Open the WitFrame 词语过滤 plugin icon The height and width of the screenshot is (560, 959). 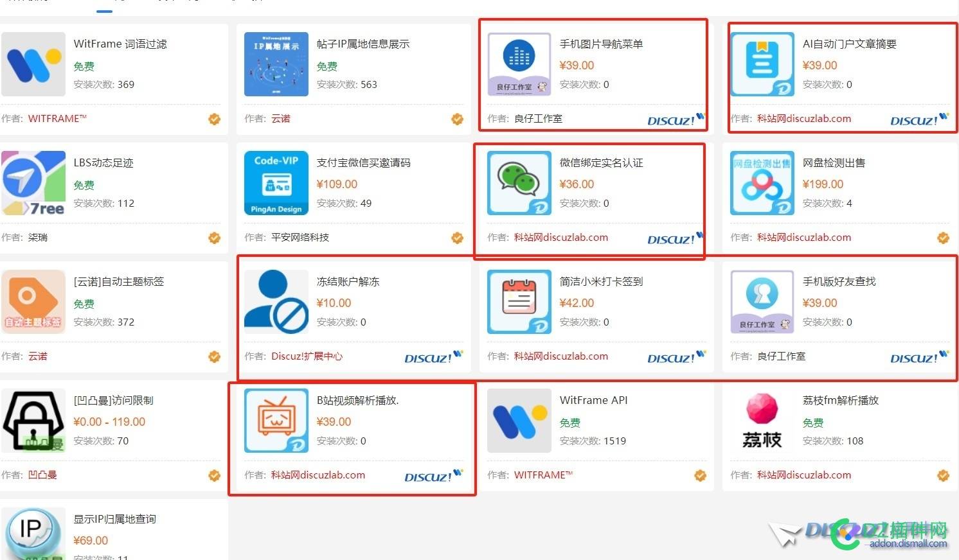33,64
